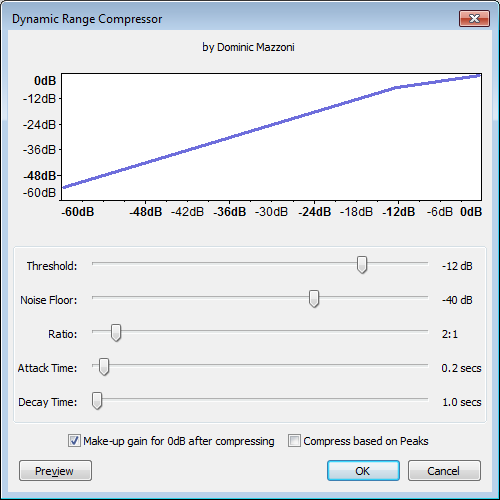Click the Threshold slider handle
Viewport: 500px width, 500px height.
click(362, 265)
